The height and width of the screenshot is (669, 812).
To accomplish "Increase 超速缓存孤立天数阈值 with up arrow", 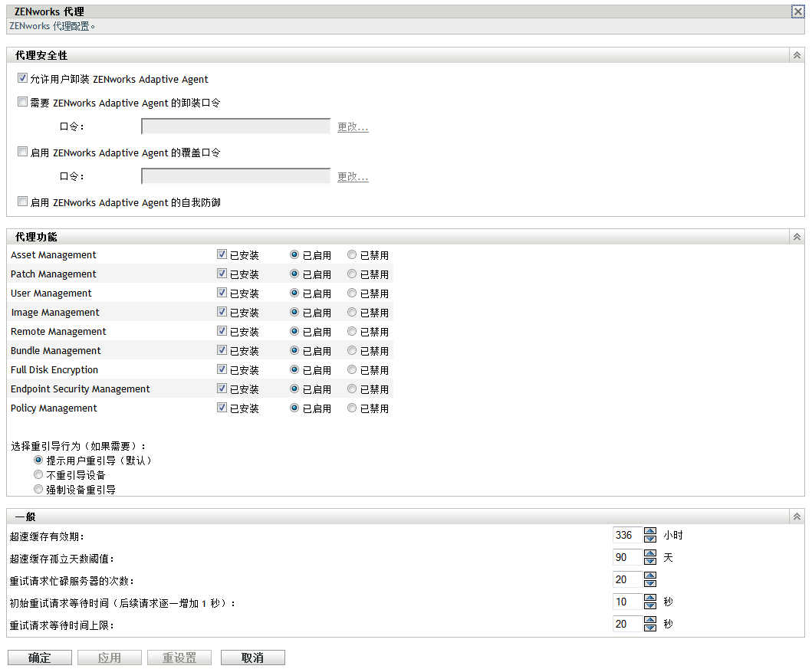I will point(650,553).
